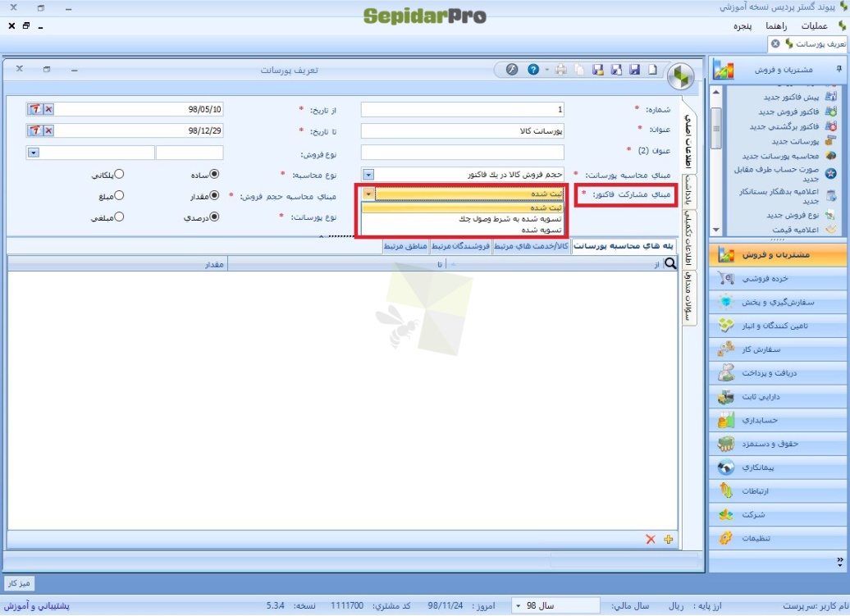Open the arrow beside the help icon
Screen dimensions: 850x616
point(546,70)
